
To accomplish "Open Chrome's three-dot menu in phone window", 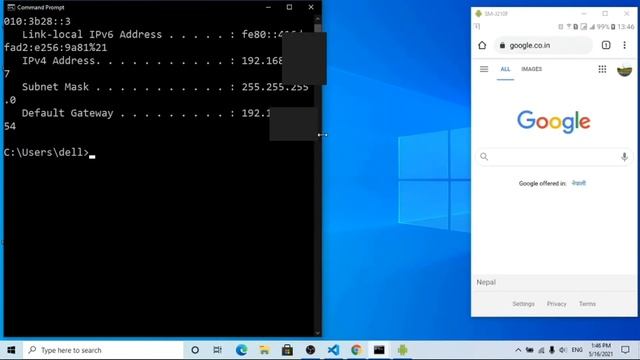I will (x=624, y=45).
